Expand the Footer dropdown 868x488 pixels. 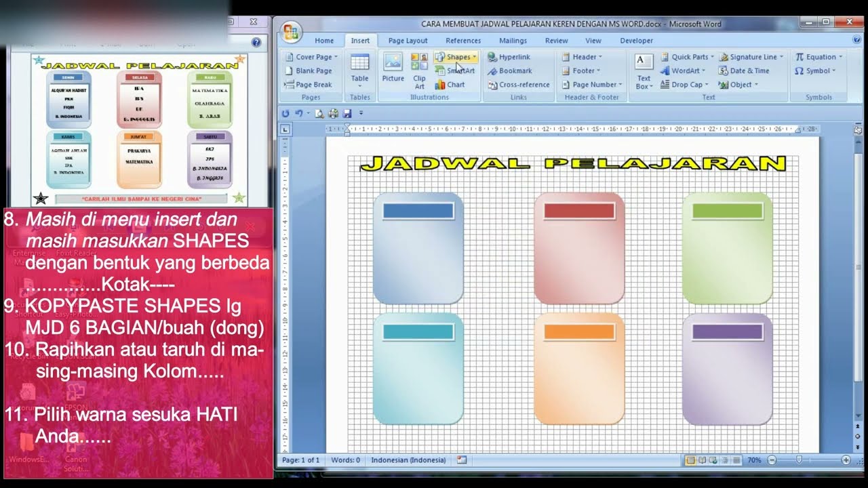click(x=581, y=70)
